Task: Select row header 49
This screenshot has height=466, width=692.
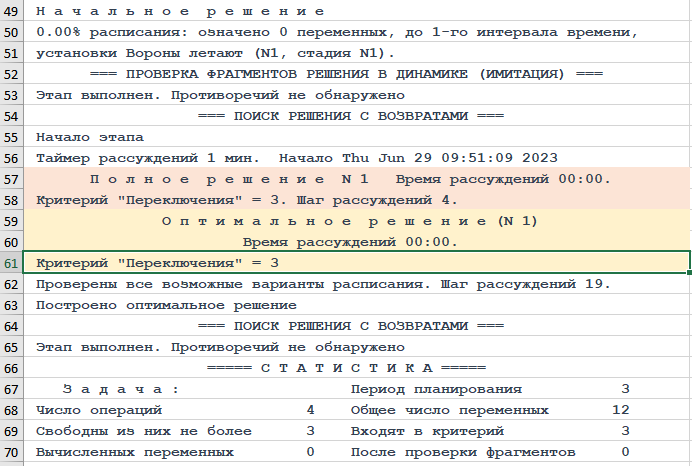Action: [12, 11]
